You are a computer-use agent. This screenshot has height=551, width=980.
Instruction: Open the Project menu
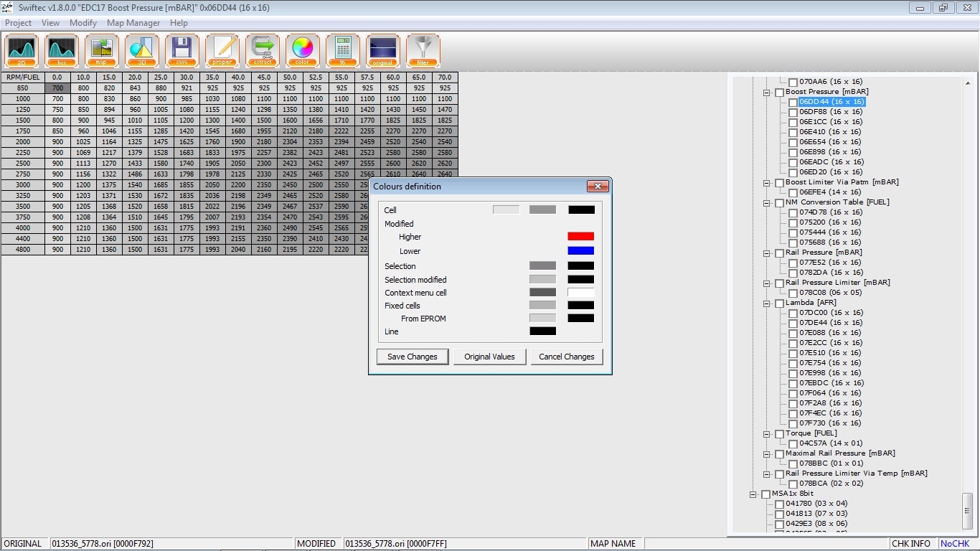(19, 23)
